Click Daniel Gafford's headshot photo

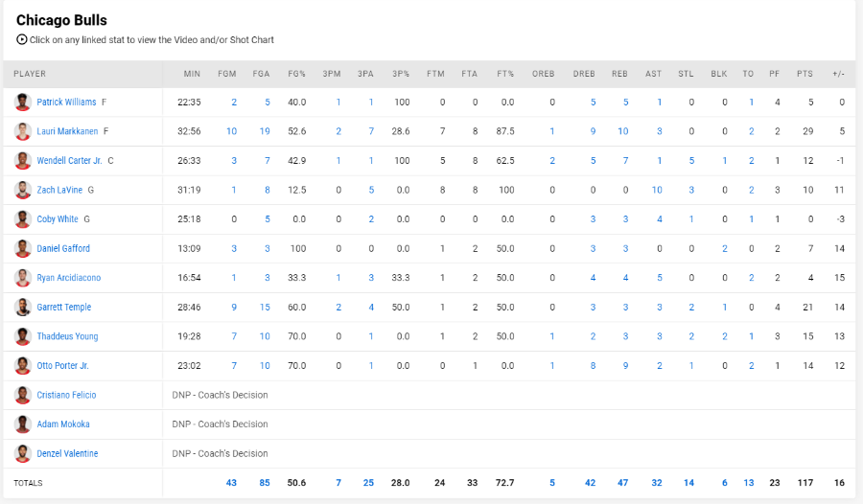(23, 249)
